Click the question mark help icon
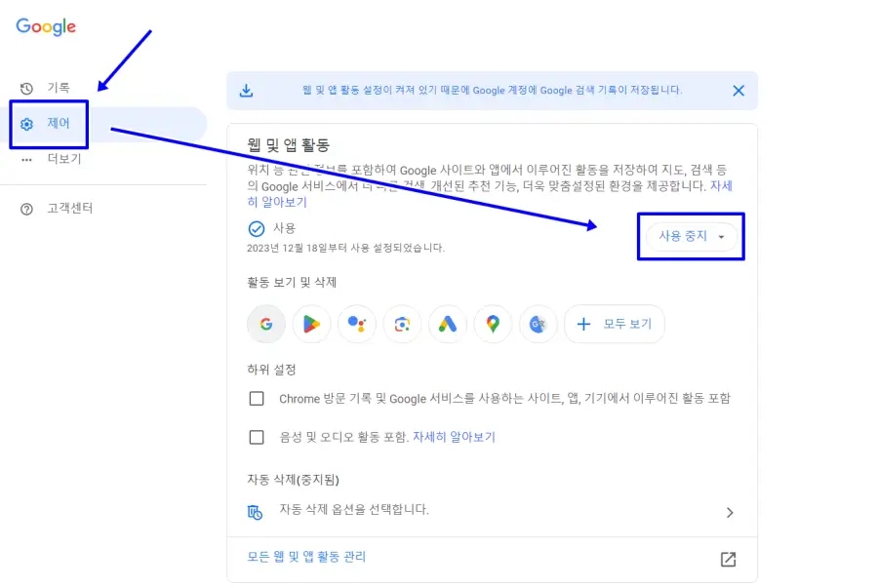The width and height of the screenshot is (878, 588). [26, 210]
